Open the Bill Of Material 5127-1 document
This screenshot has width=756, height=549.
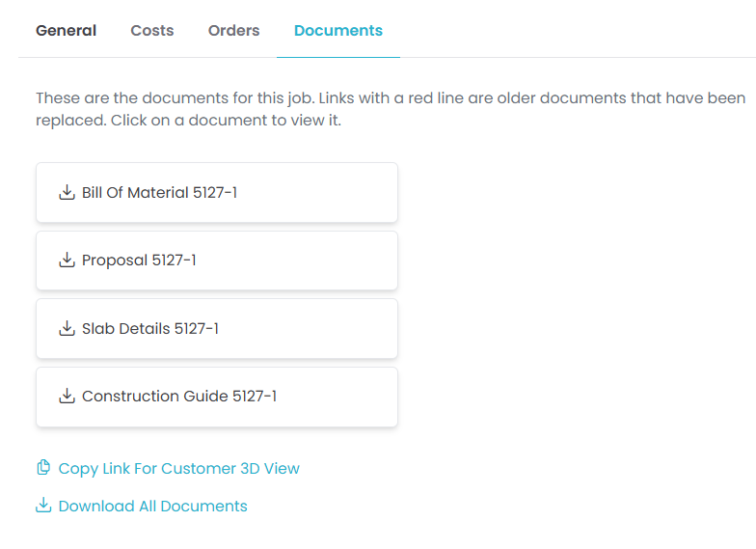pyautogui.click(x=159, y=193)
